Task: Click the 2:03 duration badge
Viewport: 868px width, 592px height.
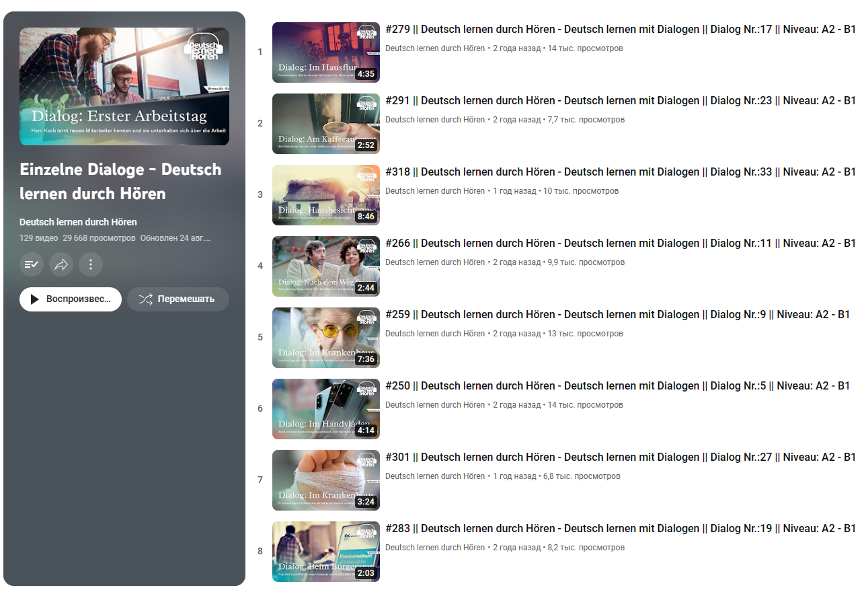Action: [366, 573]
